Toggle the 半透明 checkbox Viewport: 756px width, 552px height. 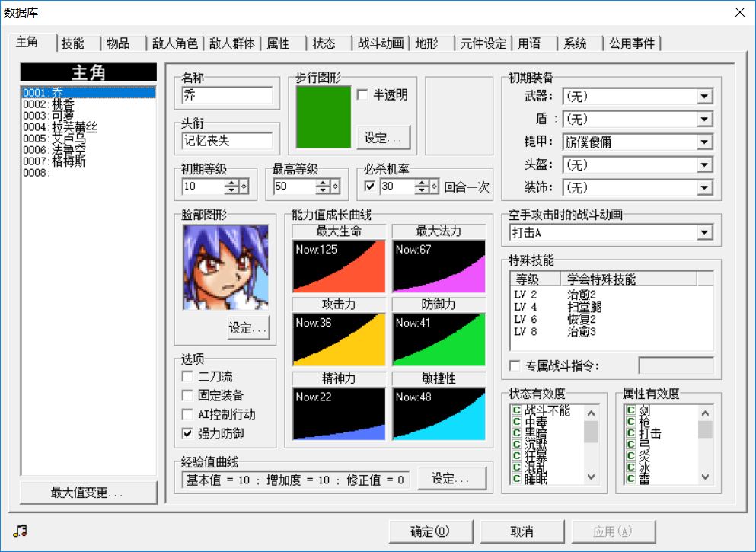tap(362, 95)
